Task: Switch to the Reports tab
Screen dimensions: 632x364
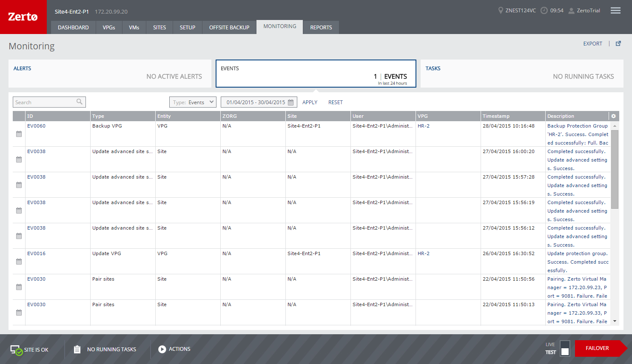Action: [321, 27]
